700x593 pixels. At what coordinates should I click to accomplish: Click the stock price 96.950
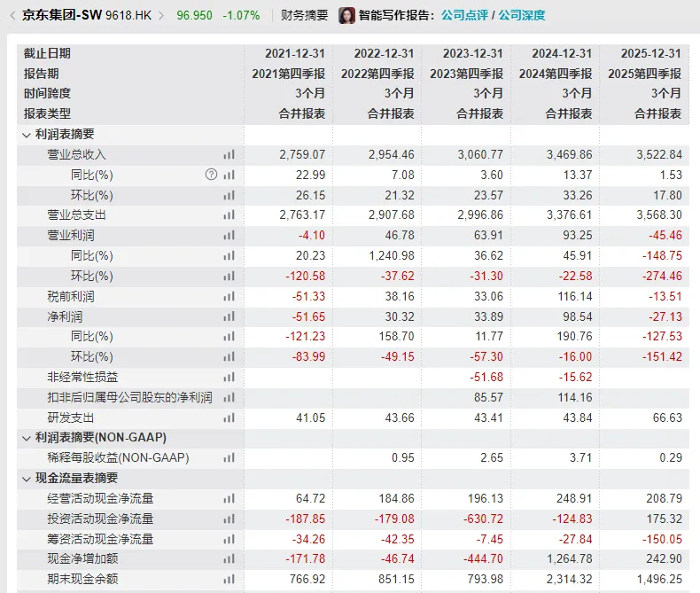tap(194, 16)
